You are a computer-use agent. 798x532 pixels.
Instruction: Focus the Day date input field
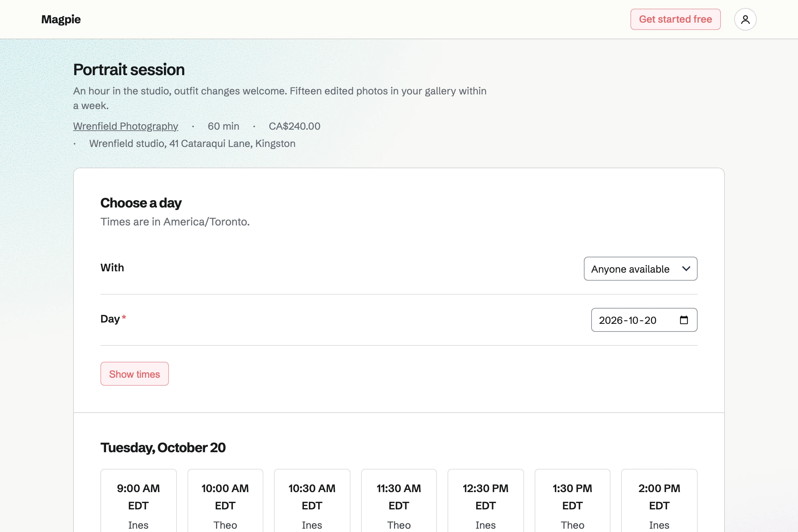point(644,320)
